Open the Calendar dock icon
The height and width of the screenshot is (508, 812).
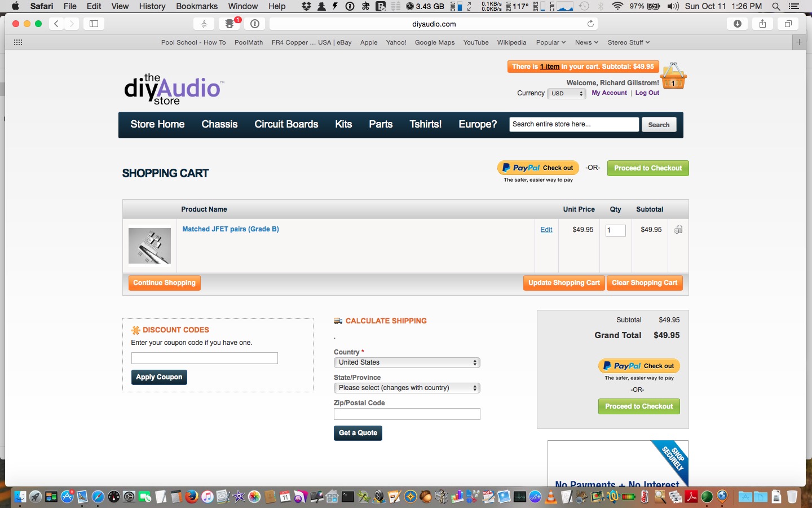(x=285, y=497)
